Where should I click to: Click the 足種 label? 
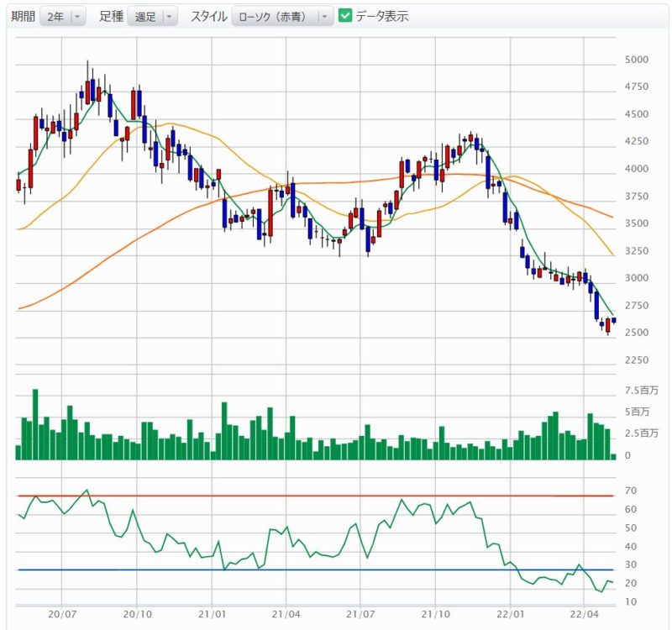[111, 16]
